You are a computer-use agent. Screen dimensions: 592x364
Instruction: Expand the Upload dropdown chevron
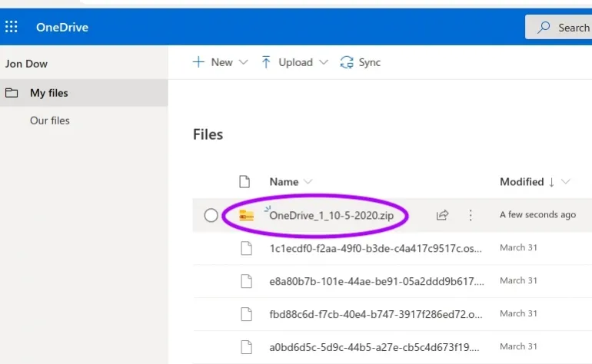tap(324, 62)
